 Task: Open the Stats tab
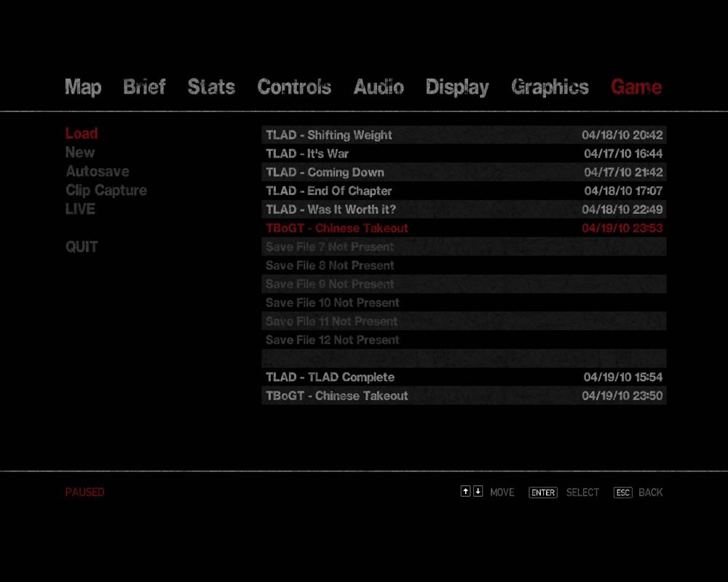pos(211,87)
